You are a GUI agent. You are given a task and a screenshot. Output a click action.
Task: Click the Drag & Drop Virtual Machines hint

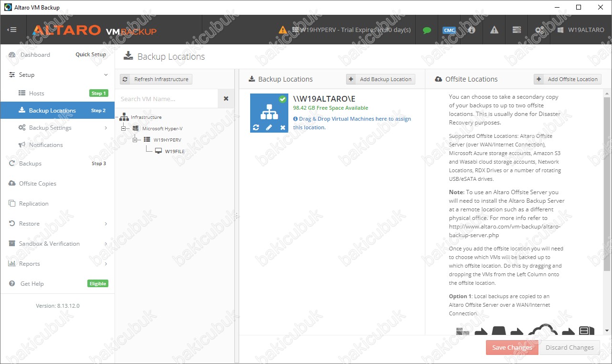coord(352,123)
